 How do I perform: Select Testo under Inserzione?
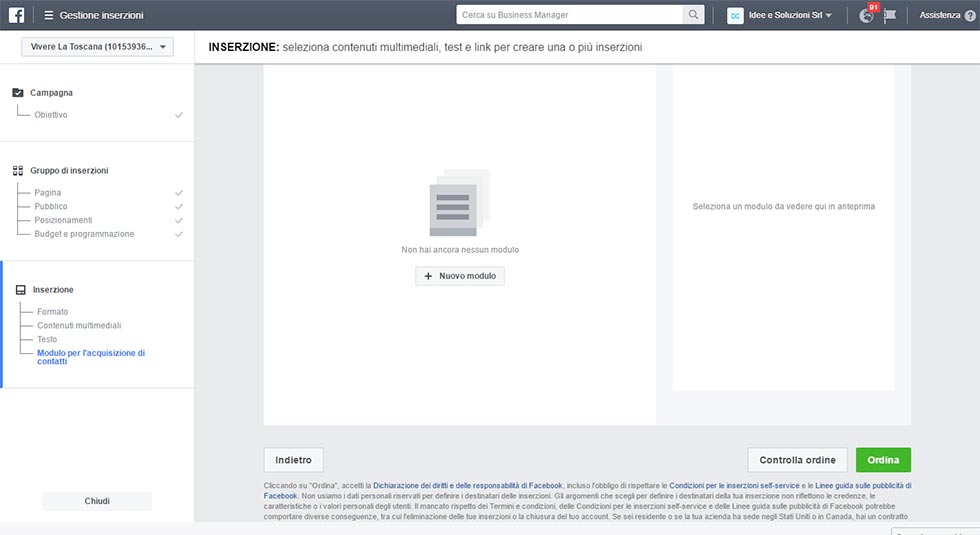click(47, 339)
